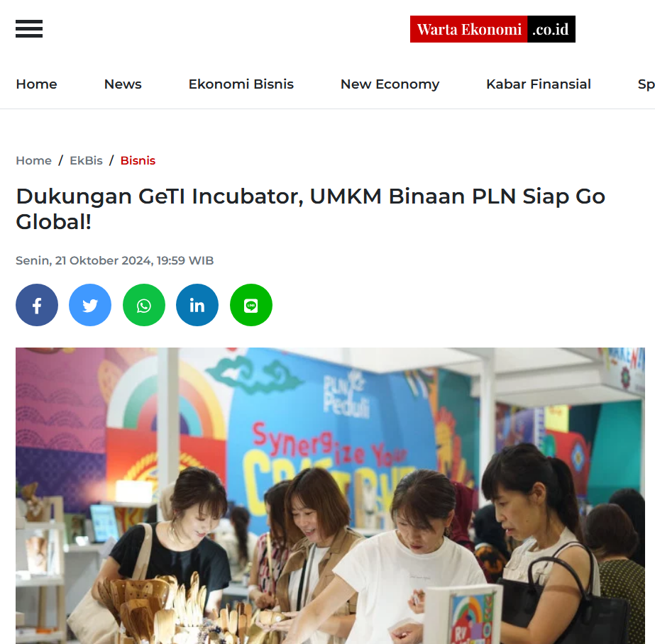Open the hamburger menu

click(x=29, y=29)
